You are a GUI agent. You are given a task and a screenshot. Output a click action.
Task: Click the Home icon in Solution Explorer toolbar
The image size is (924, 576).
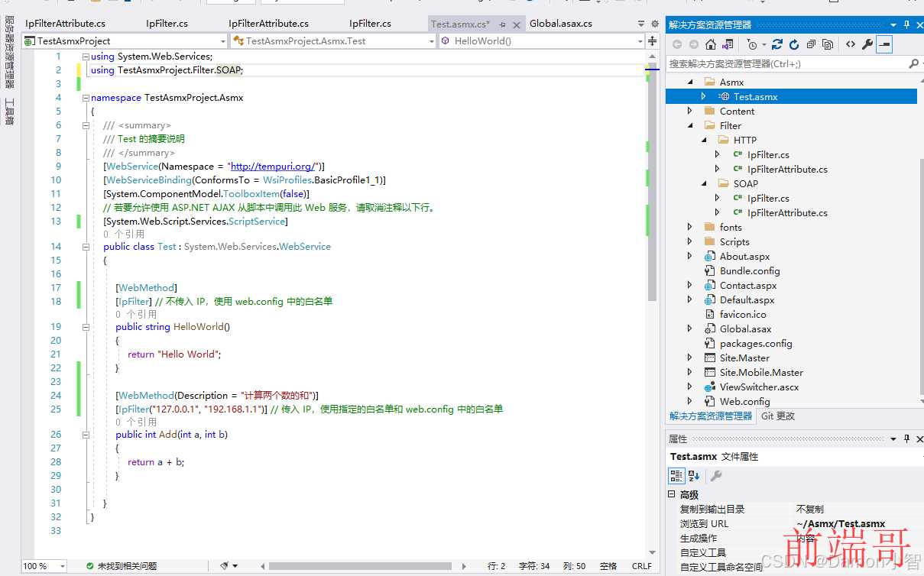[x=711, y=44]
